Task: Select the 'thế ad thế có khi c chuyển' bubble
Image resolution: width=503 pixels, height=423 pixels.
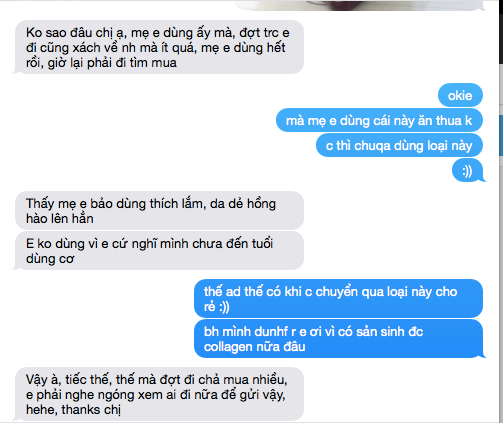Action: [x=338, y=298]
